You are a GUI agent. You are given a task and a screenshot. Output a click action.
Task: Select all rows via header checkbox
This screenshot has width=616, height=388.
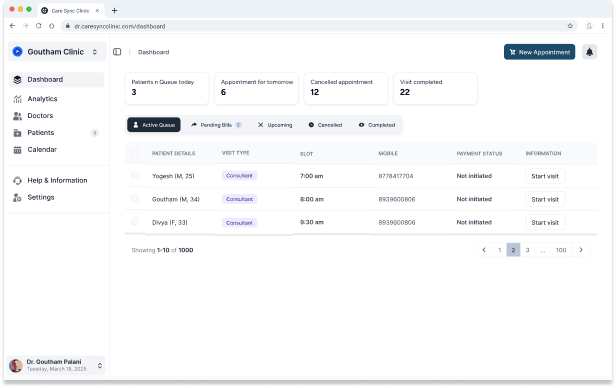pos(135,153)
